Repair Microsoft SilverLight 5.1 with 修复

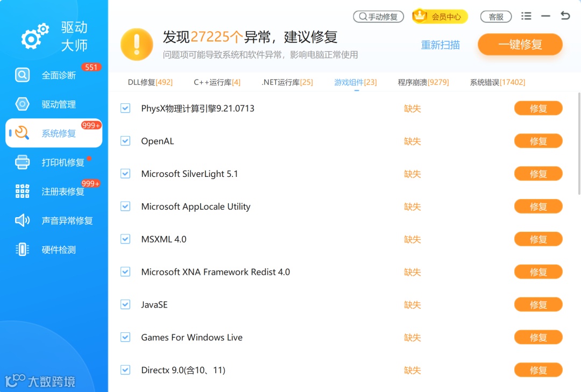point(539,173)
